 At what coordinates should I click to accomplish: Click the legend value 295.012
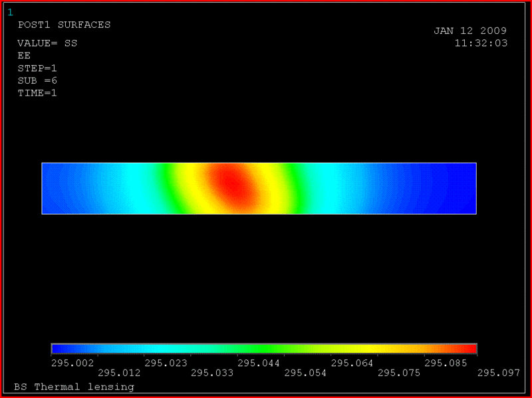(x=119, y=373)
